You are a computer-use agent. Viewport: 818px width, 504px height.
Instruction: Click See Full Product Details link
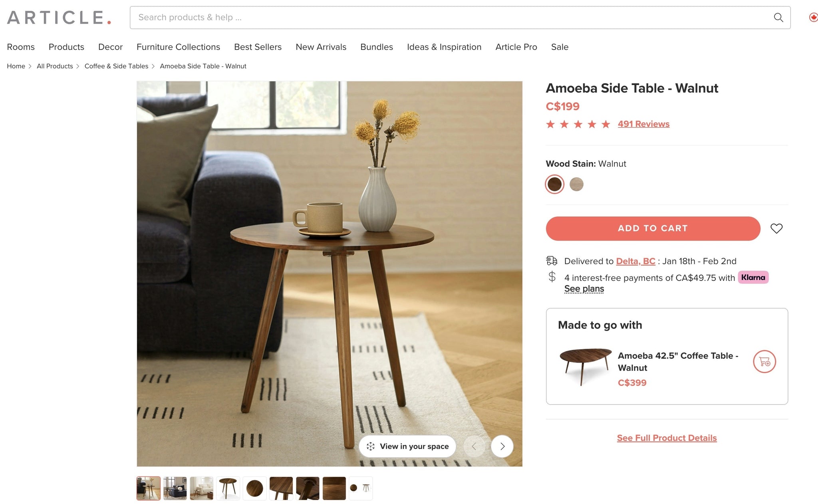[x=667, y=438]
